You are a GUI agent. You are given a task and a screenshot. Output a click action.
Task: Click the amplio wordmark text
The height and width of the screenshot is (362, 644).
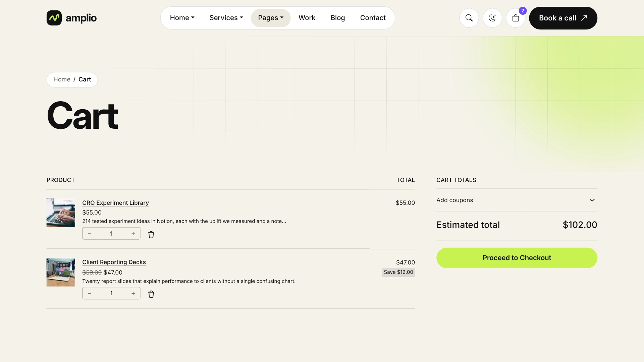click(81, 18)
